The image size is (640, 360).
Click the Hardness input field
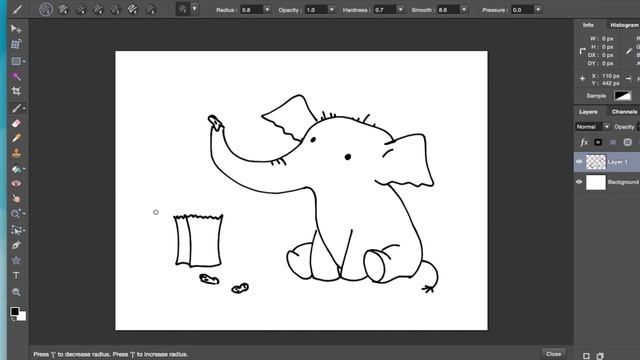click(384, 9)
